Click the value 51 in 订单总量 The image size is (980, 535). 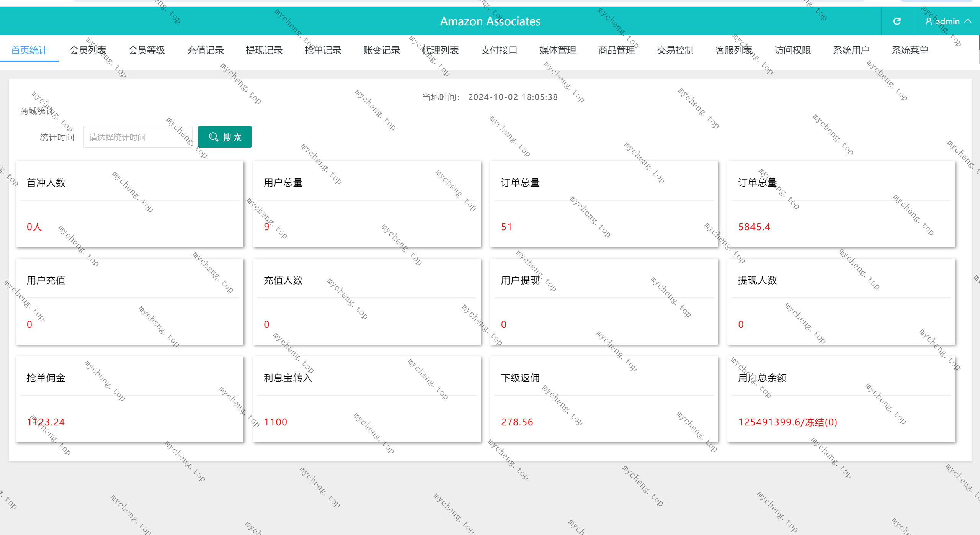506,227
